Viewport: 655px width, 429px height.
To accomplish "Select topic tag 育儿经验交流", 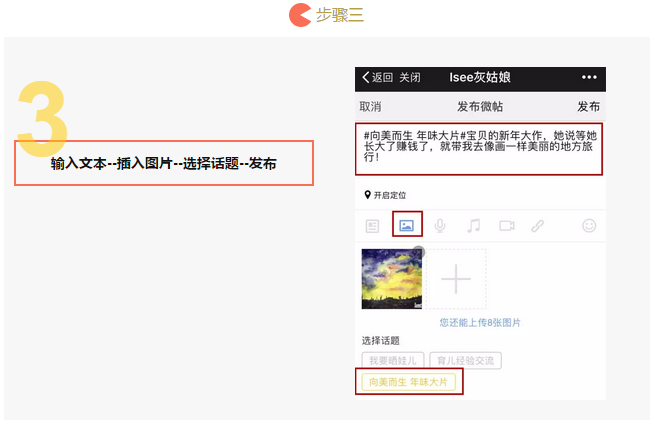I will (465, 360).
